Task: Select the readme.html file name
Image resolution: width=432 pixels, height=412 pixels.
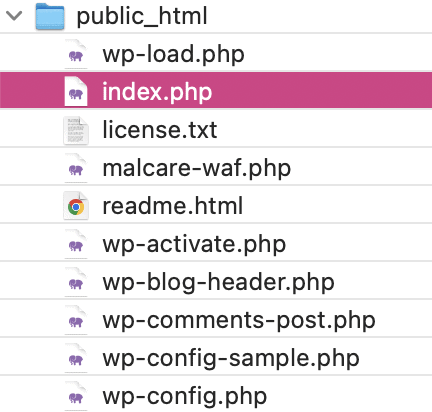Action: 173,206
